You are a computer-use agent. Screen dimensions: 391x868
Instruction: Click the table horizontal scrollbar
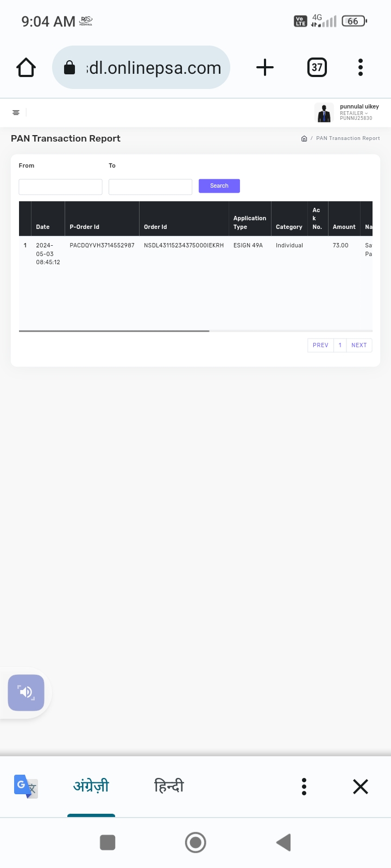[x=114, y=330]
